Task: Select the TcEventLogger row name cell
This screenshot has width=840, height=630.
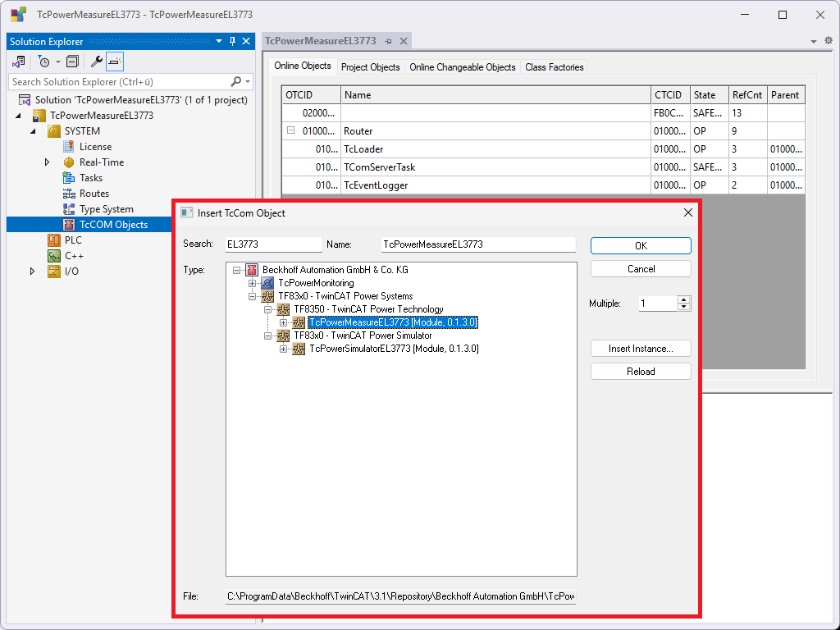Action: 495,185
